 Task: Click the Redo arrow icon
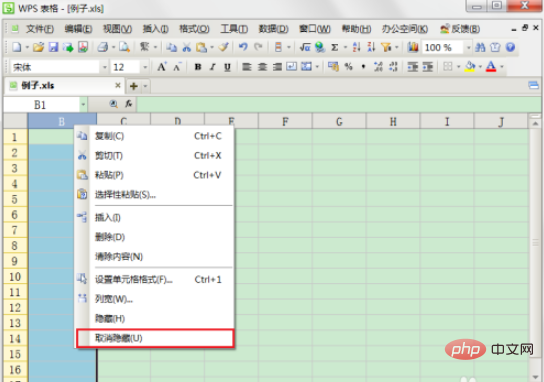[258, 47]
